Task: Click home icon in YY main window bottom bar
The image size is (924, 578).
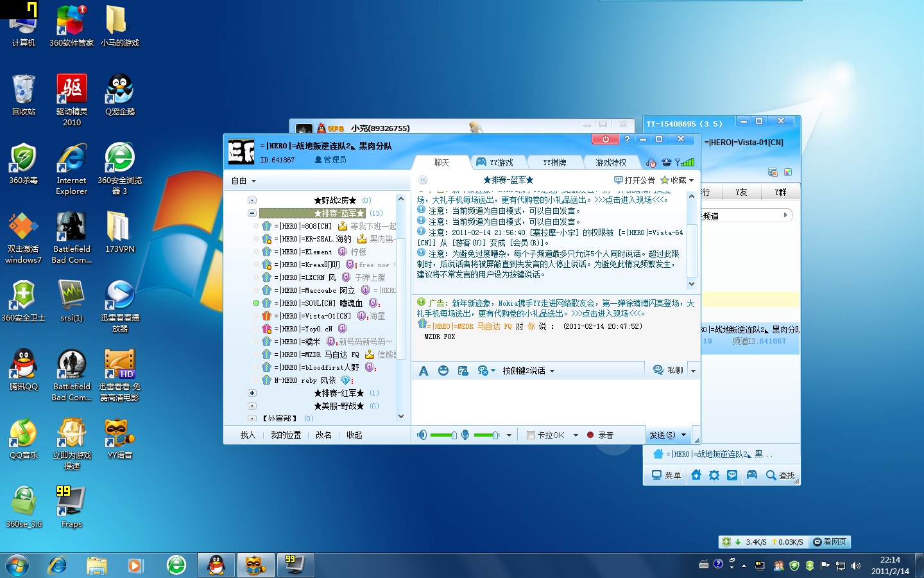Action: [x=696, y=475]
